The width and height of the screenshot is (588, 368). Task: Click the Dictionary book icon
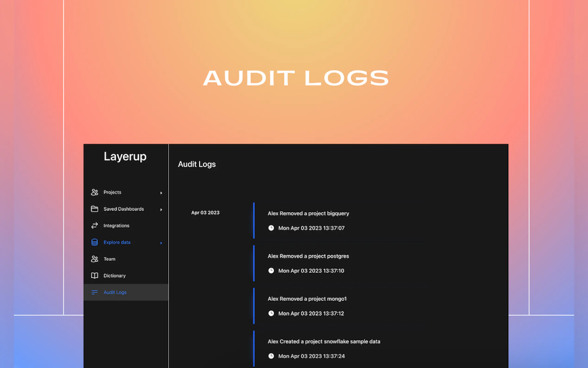(94, 276)
